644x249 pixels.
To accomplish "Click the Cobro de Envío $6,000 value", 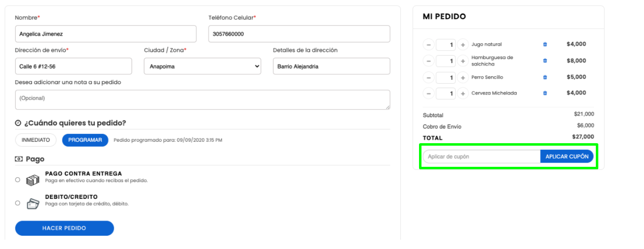I will 586,125.
